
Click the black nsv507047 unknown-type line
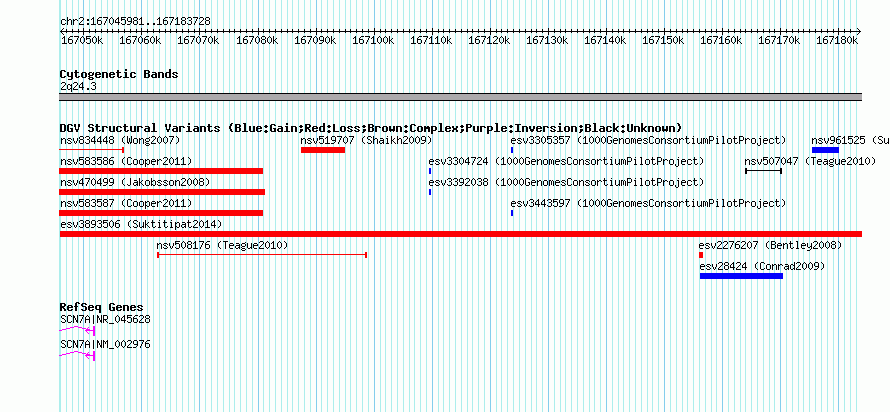[x=763, y=171]
